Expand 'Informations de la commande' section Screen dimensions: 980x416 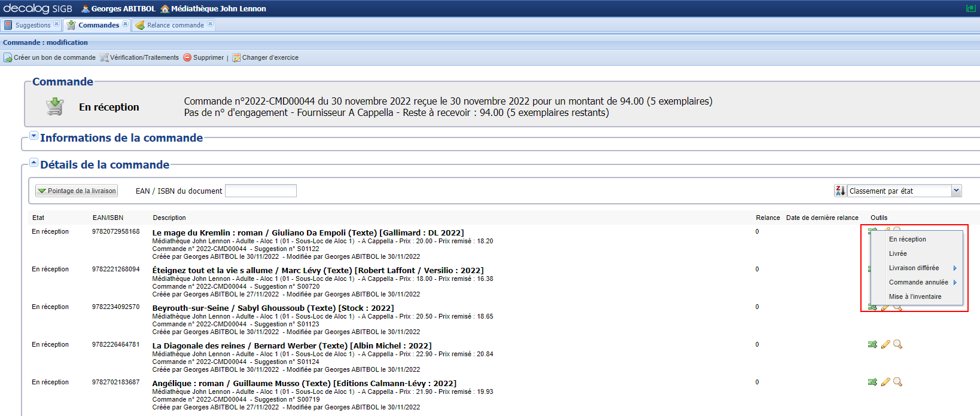click(x=34, y=136)
